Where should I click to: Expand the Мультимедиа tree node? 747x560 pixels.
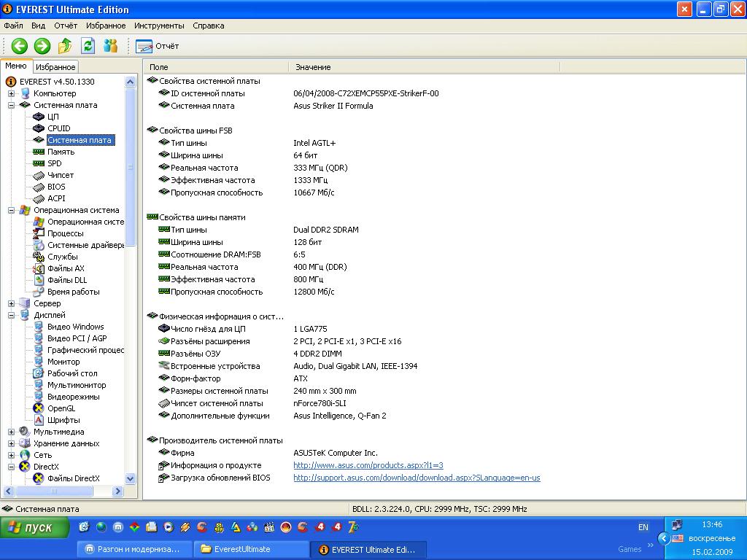(x=12, y=432)
